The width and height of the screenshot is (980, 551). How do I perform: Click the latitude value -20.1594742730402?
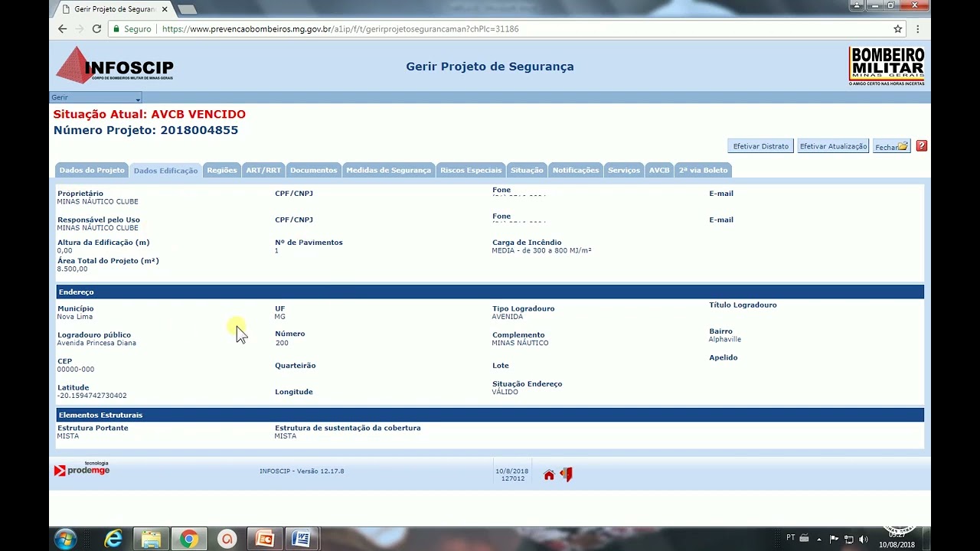point(92,396)
